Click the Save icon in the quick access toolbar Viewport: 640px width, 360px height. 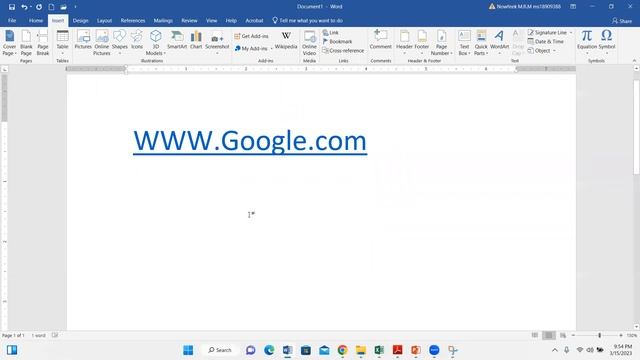click(11, 7)
